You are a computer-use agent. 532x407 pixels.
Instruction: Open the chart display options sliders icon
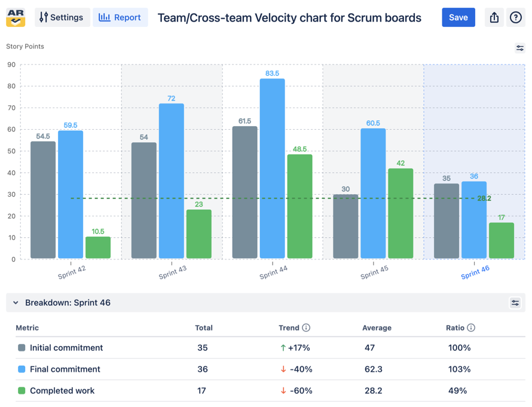(519, 48)
